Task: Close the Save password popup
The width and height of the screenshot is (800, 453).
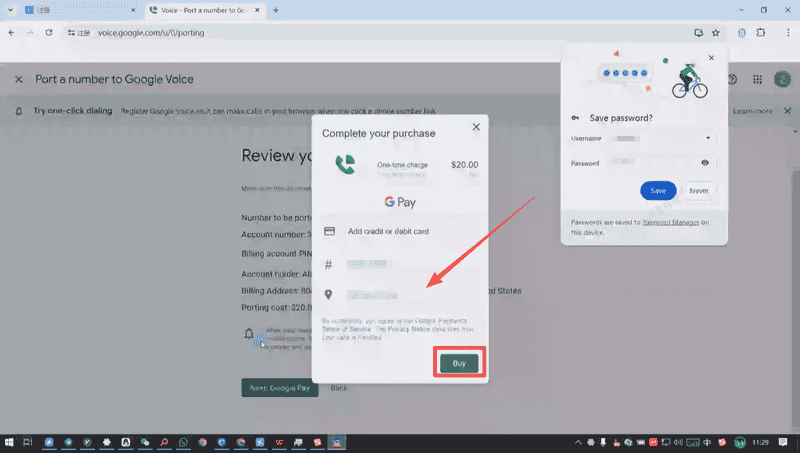Action: (x=711, y=58)
